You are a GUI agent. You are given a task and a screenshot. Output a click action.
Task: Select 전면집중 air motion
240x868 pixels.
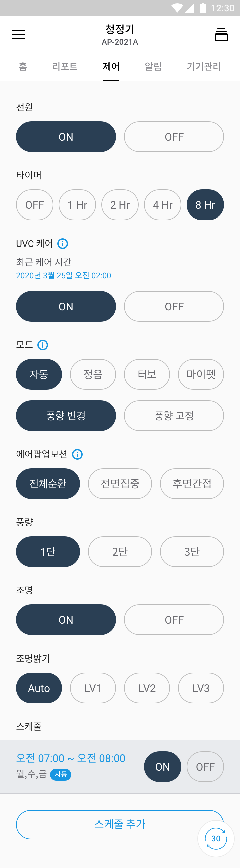120,483
